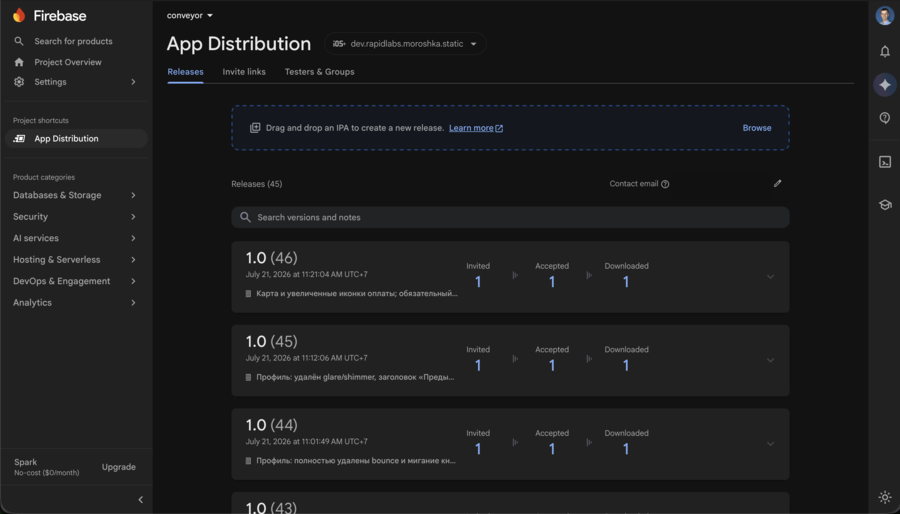Edit contact email with pencil icon
Screen dimensions: 900x514
tap(777, 184)
